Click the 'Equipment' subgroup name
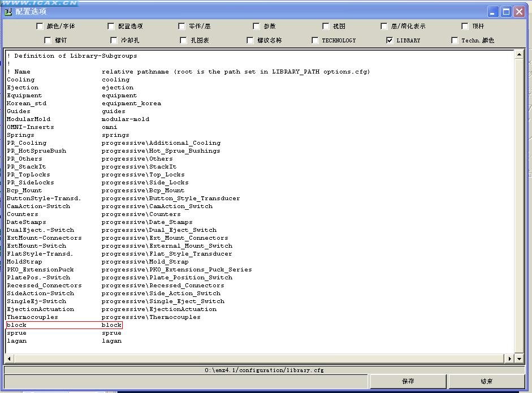532x393 pixels. [x=24, y=96]
